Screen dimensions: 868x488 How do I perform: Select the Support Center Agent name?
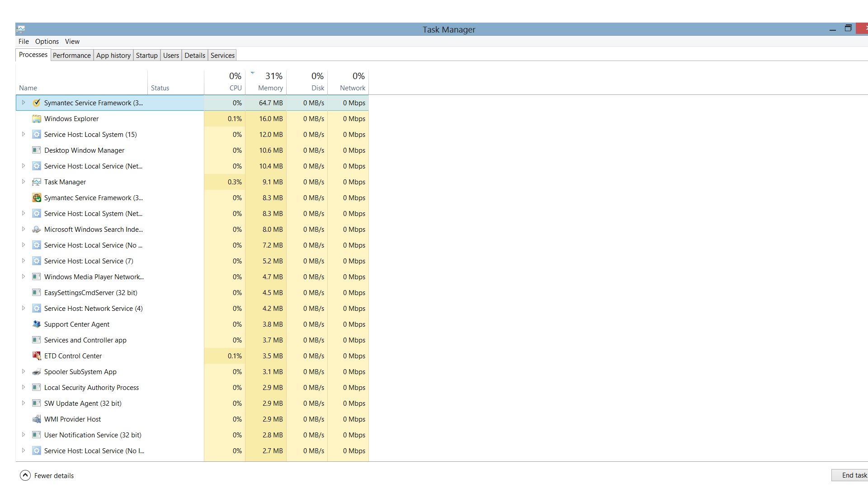pyautogui.click(x=77, y=324)
